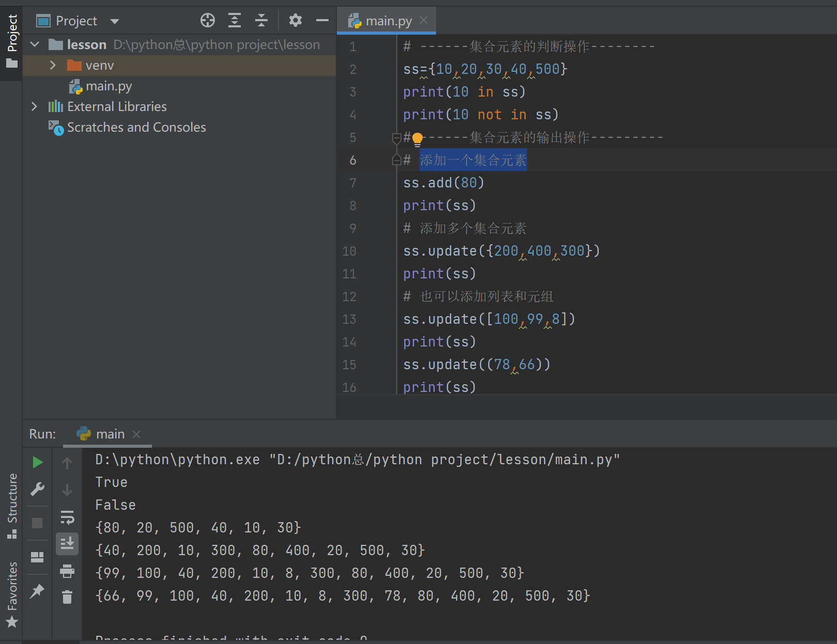Click the wrench run configuration icon
837x644 pixels.
(x=37, y=489)
